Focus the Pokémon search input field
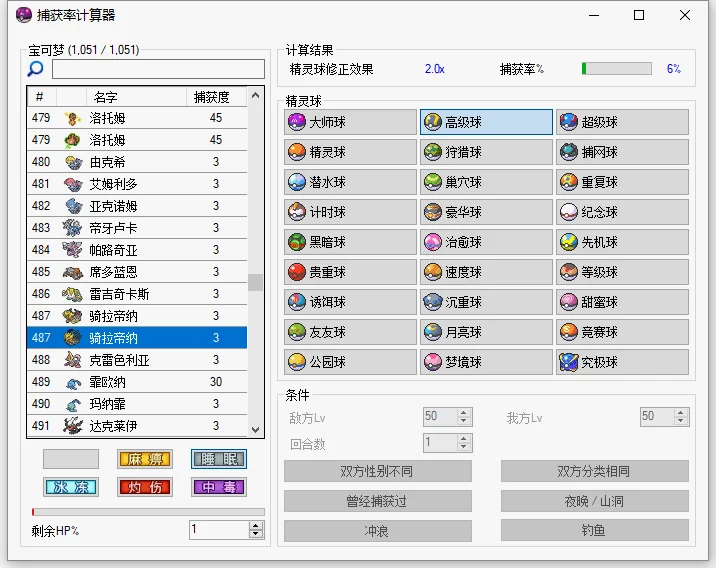Screen dimensions: 716x568 (x=158, y=69)
